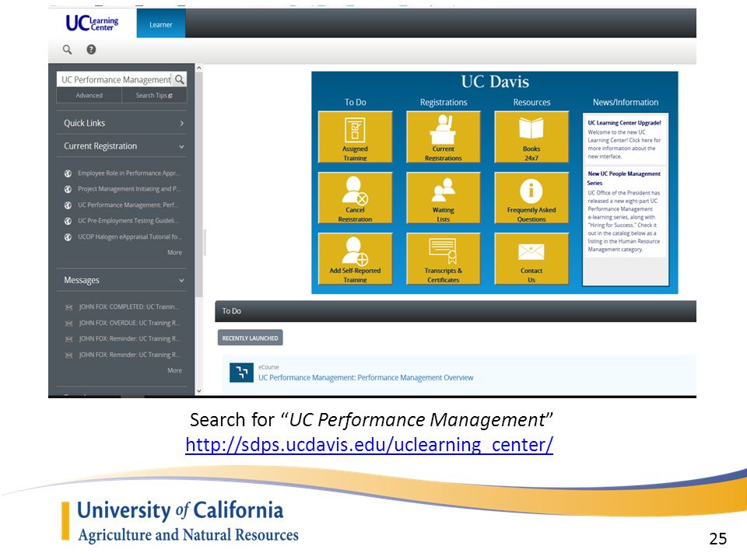Click the globe icon beside UCOP Halogen eAppraisal
Viewport: 747px width, 560px height.
click(x=68, y=236)
